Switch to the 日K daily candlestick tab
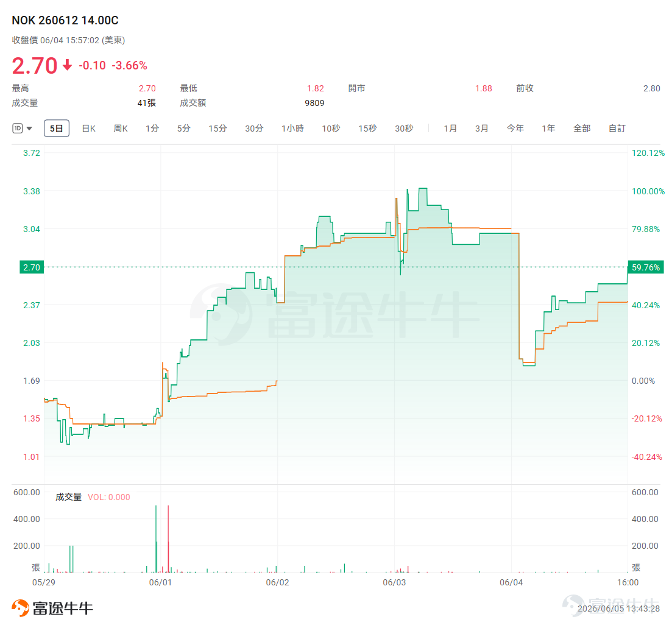 (x=89, y=129)
